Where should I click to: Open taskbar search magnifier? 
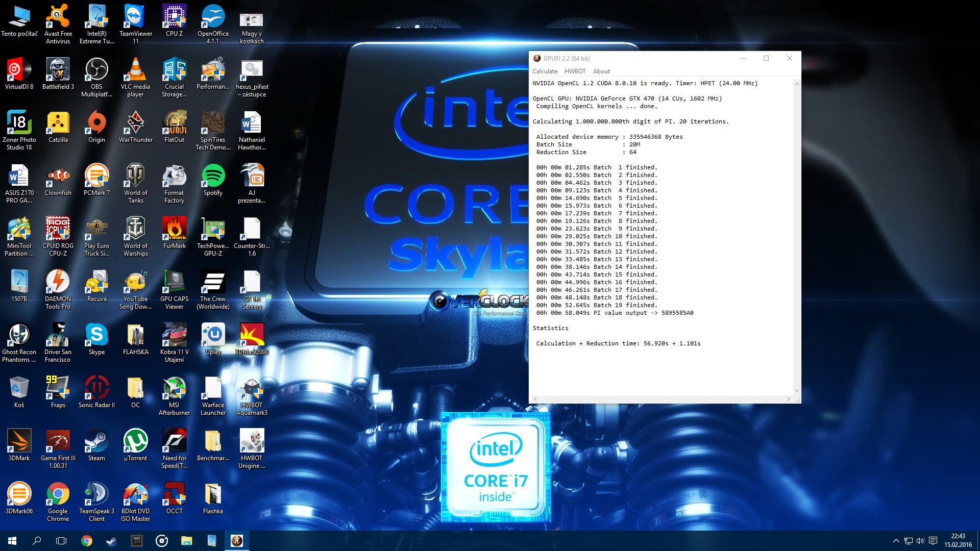click(37, 541)
